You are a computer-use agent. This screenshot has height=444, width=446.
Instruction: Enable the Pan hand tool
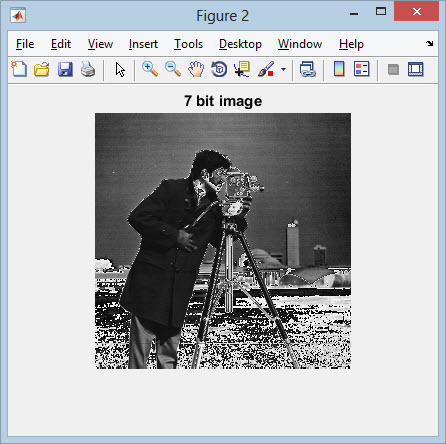coord(196,69)
